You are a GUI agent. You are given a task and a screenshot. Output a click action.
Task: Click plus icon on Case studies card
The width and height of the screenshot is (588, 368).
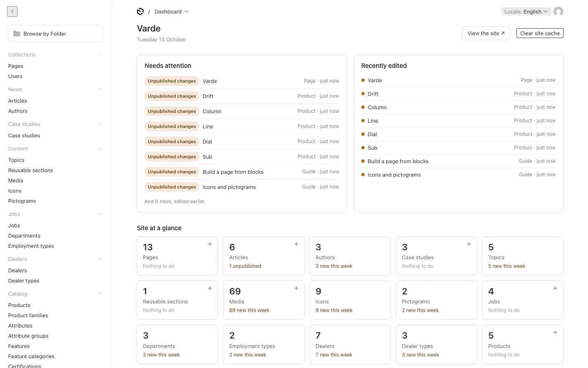click(x=469, y=244)
